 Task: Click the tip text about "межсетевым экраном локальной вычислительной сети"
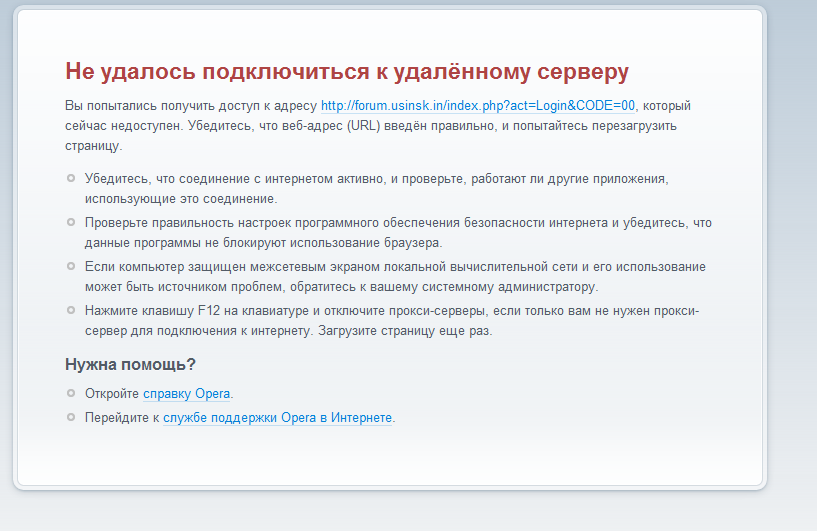tap(400, 267)
